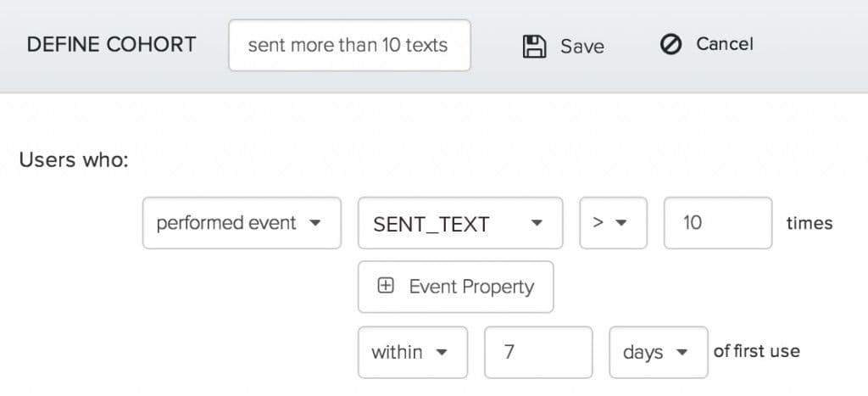Screen dimensions: 868x396
Task: Click the Users who: label
Action: pyautogui.click(x=74, y=159)
